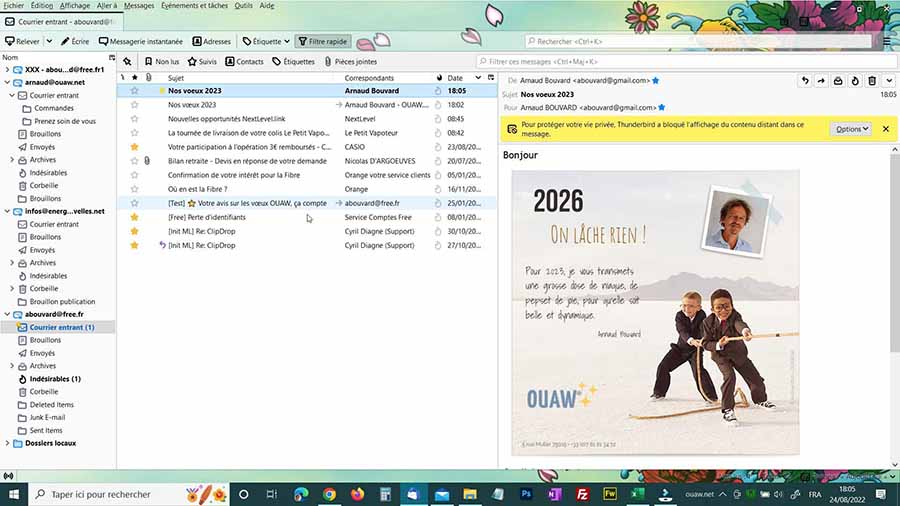The height and width of the screenshot is (506, 900).
Task: Star the NextLevel opportunités message
Action: click(x=135, y=118)
